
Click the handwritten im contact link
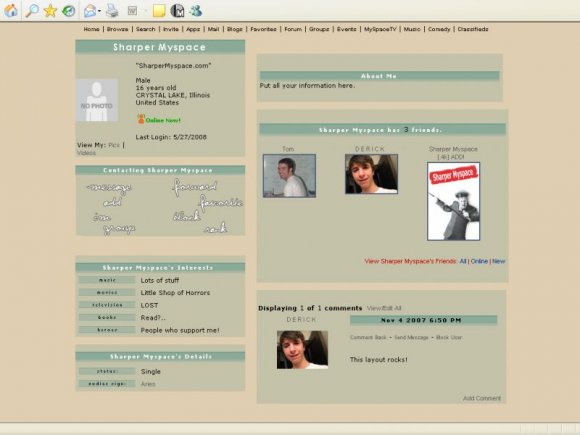pyautogui.click(x=102, y=217)
